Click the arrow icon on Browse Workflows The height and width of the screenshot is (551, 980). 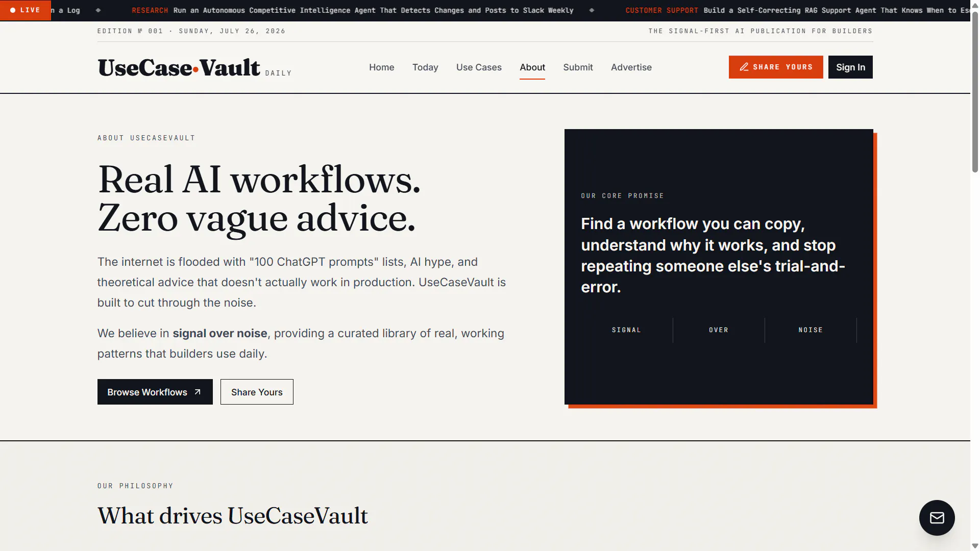tap(198, 392)
